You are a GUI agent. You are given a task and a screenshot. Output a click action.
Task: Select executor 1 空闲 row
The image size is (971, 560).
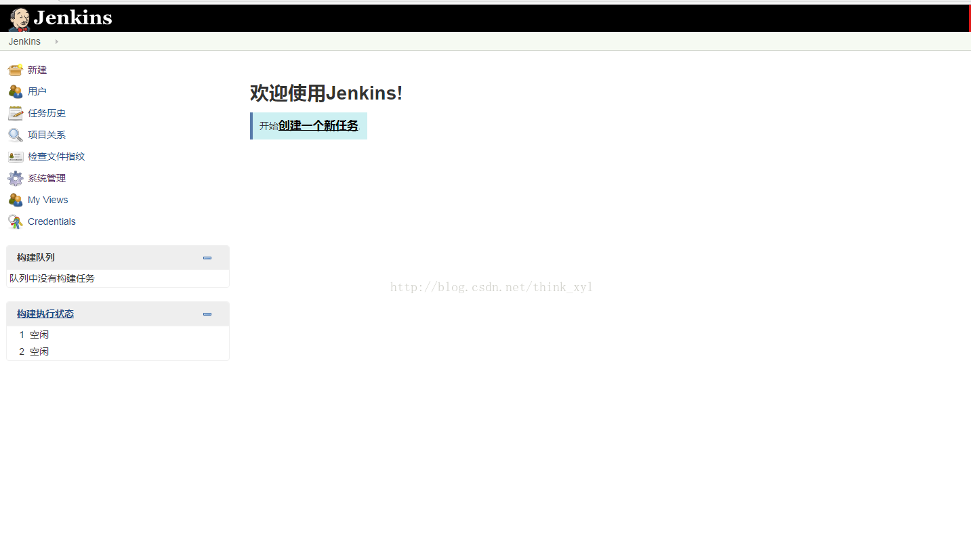[x=118, y=335]
